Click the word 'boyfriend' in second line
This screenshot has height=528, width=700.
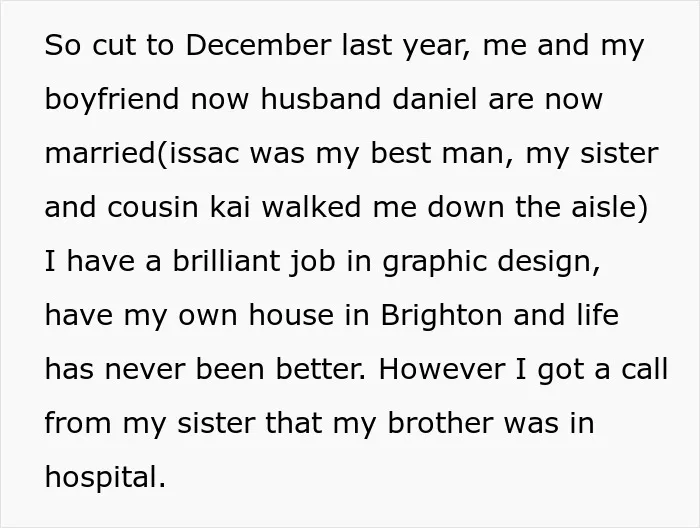pos(112,100)
